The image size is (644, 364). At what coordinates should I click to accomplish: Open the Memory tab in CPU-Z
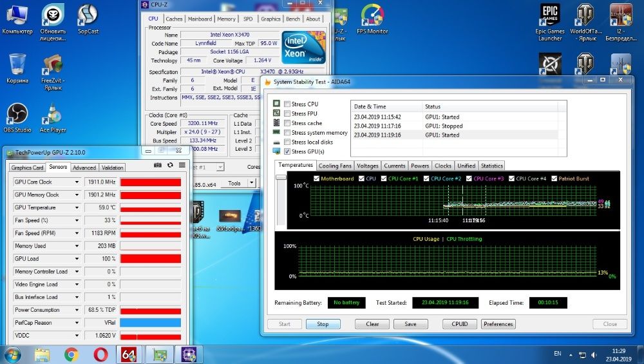click(x=226, y=19)
